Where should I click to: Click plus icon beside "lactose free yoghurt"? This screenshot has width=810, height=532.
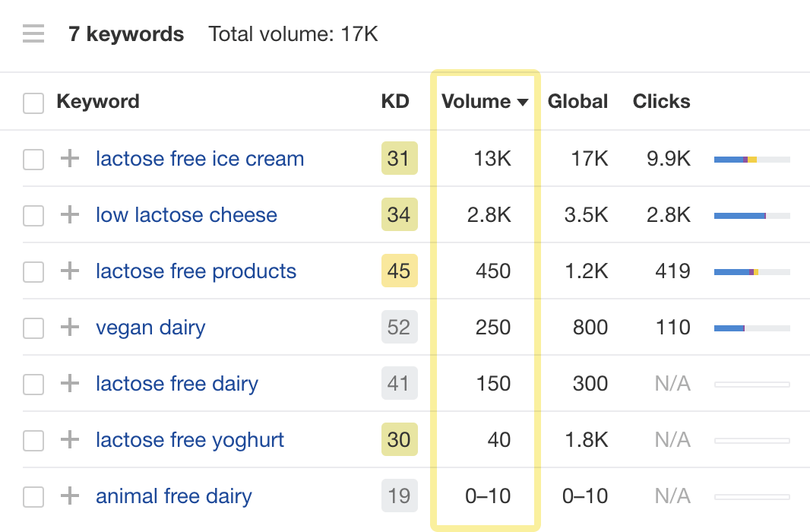pos(69,440)
